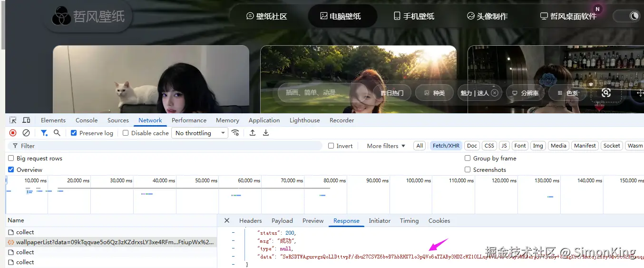This screenshot has height=268, width=644.
Task: Click the wallpaper search input field
Action: pos(322,93)
